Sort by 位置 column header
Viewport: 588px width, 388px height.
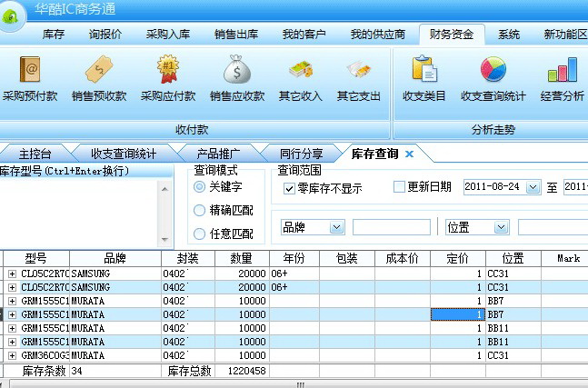click(x=513, y=258)
